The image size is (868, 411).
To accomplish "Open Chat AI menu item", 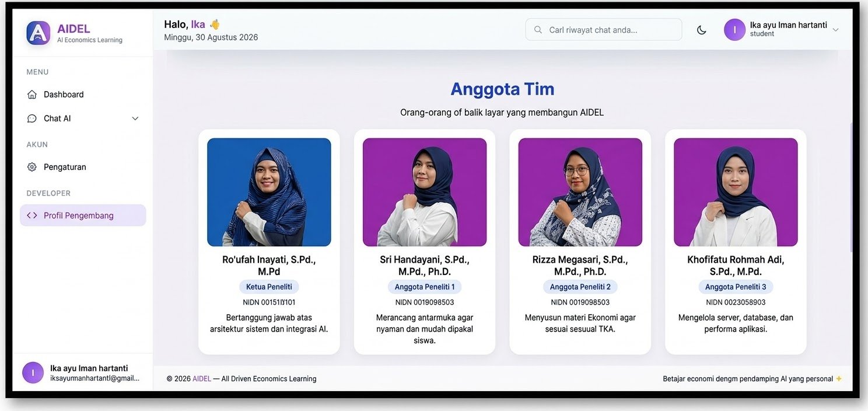I will click(83, 119).
